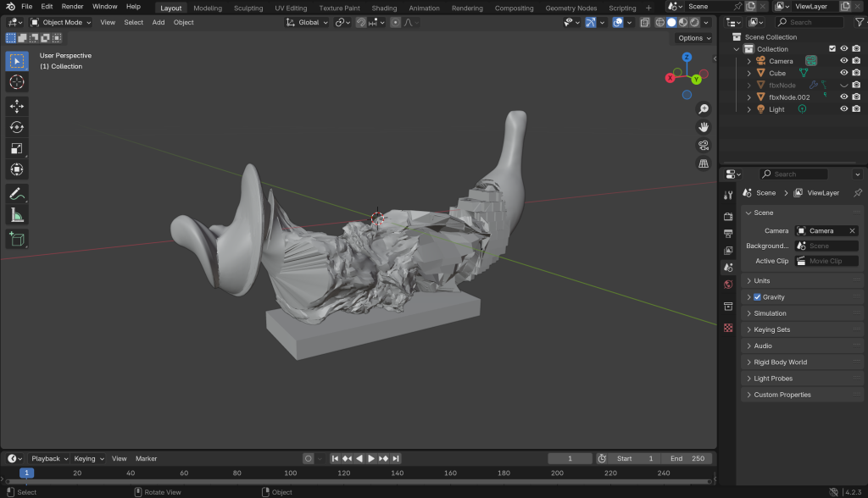Toggle camera view icon in viewport
This screenshot has height=498, width=868.
704,146
